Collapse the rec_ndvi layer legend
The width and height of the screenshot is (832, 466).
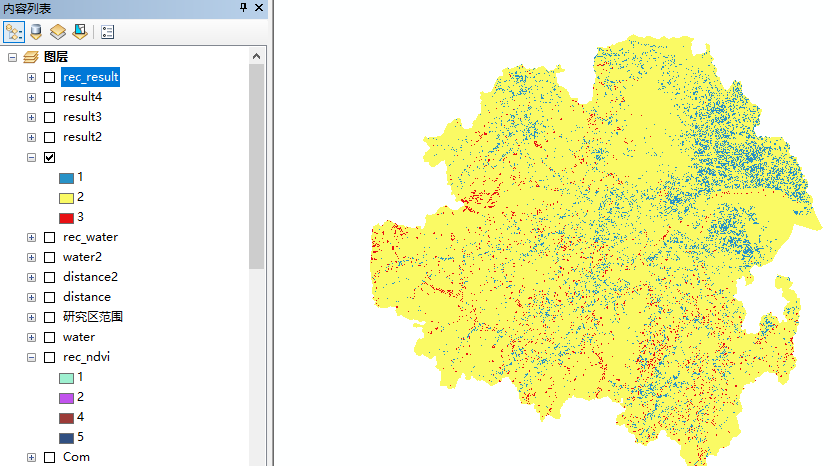pyautogui.click(x=31, y=358)
